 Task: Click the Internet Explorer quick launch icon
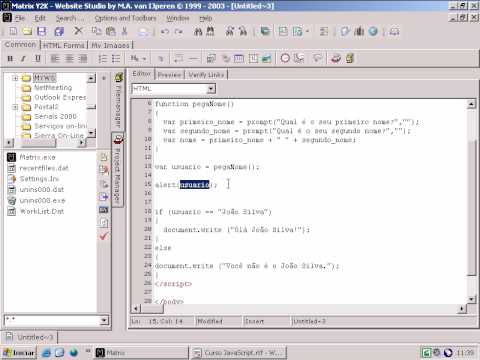46,353
